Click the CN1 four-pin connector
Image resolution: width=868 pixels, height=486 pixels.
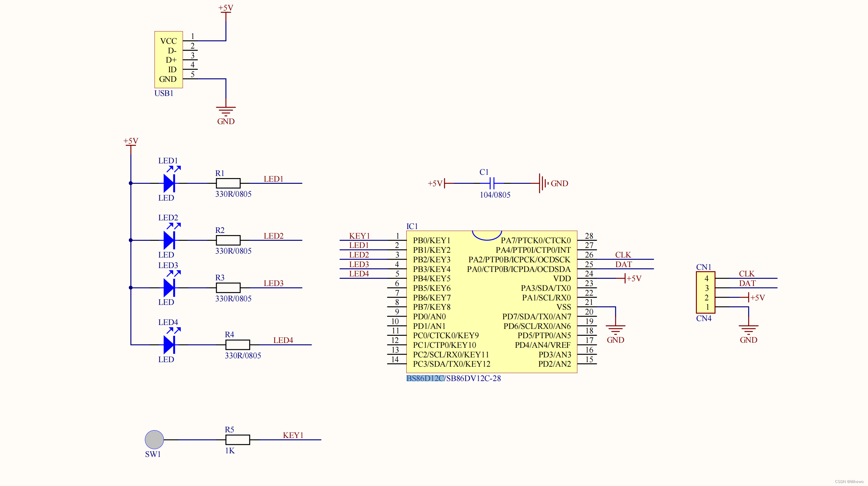[706, 292]
